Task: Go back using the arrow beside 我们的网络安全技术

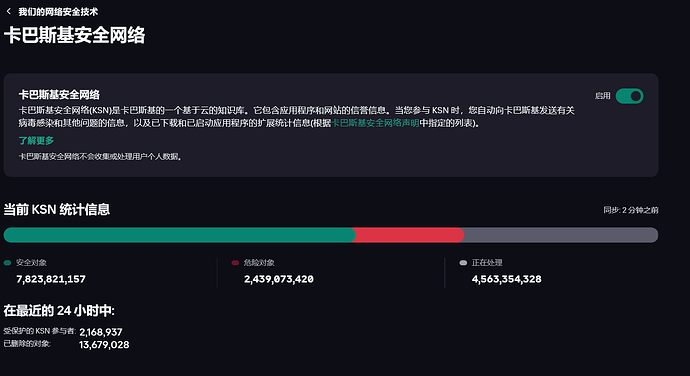Action: 8,11
